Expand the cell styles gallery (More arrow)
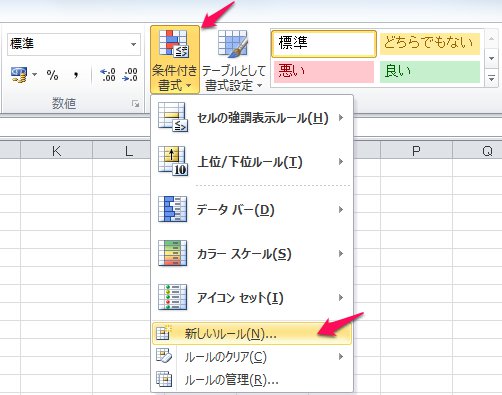Screen dimensions: 502x395 (491, 79)
